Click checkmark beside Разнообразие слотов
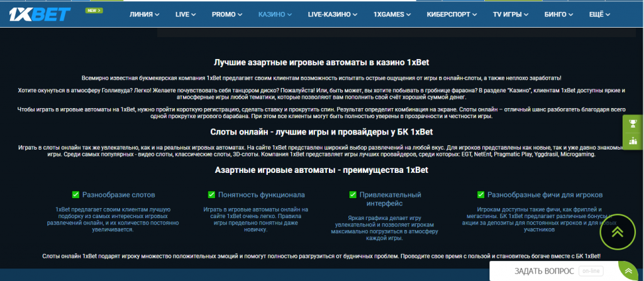Screen dimensions: 644x281 pyautogui.click(x=75, y=195)
